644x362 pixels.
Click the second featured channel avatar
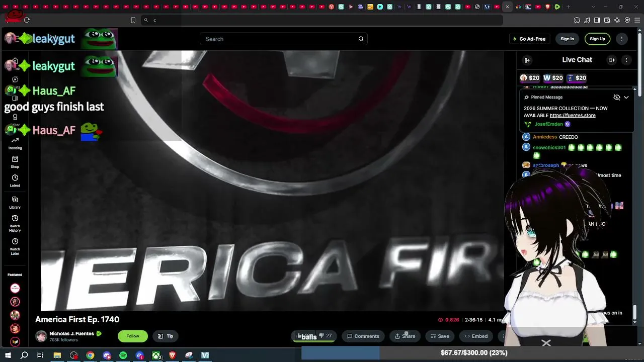pyautogui.click(x=15, y=302)
